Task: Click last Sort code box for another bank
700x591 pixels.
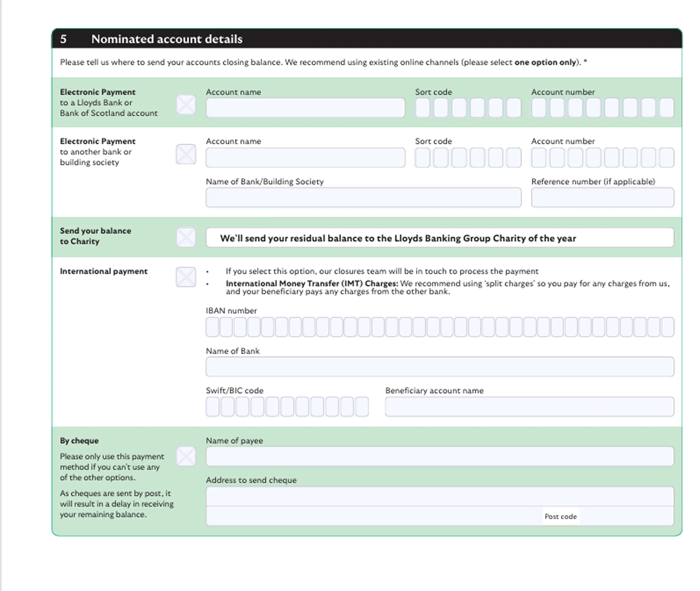Action: pyautogui.click(x=514, y=157)
